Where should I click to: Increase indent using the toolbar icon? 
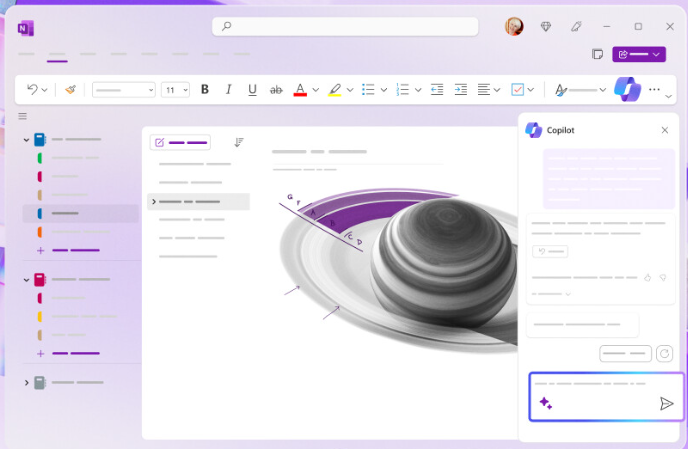[x=460, y=89]
